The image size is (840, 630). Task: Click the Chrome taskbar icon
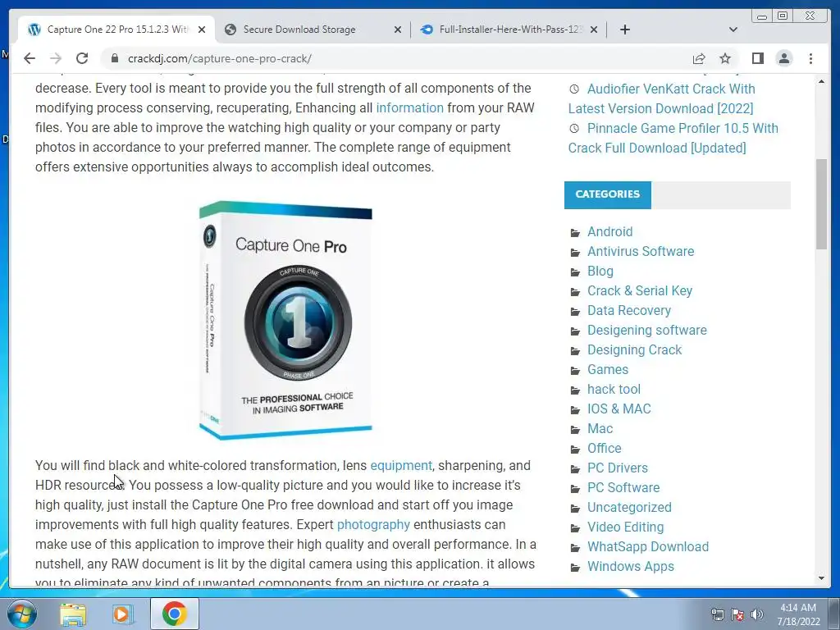coord(175,614)
